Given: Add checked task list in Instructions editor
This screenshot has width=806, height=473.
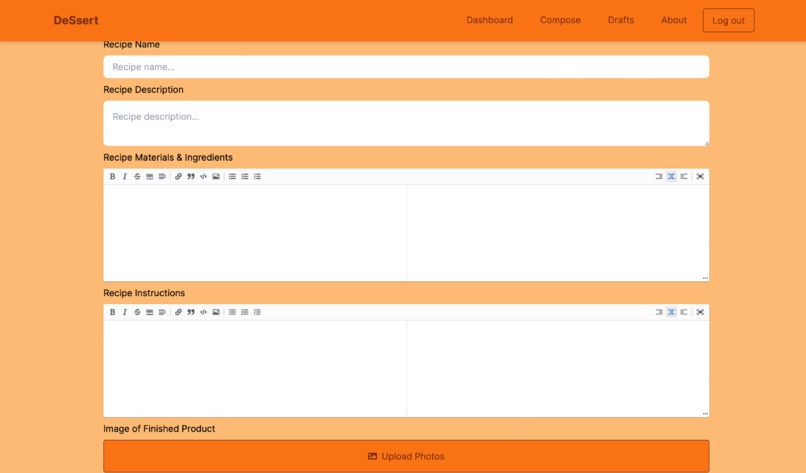Looking at the screenshot, I should coord(257,312).
